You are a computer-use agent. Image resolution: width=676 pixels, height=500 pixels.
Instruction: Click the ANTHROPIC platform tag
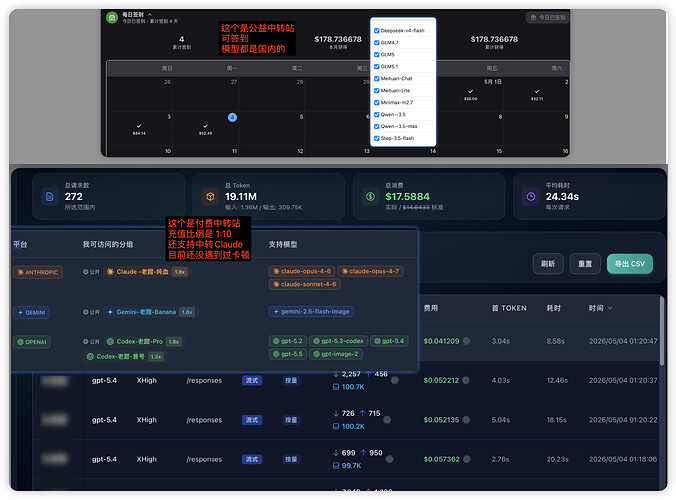38,272
